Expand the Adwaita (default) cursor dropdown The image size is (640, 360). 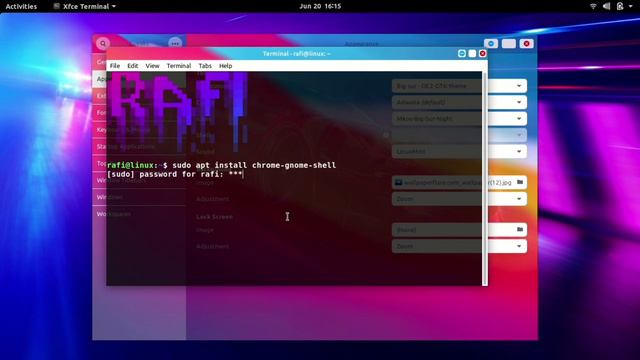point(459,102)
